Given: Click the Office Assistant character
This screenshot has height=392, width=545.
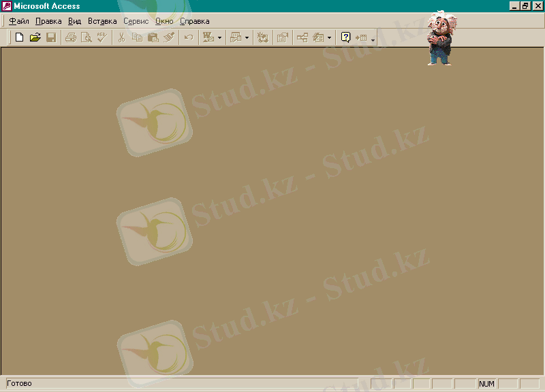Looking at the screenshot, I should point(441,38).
